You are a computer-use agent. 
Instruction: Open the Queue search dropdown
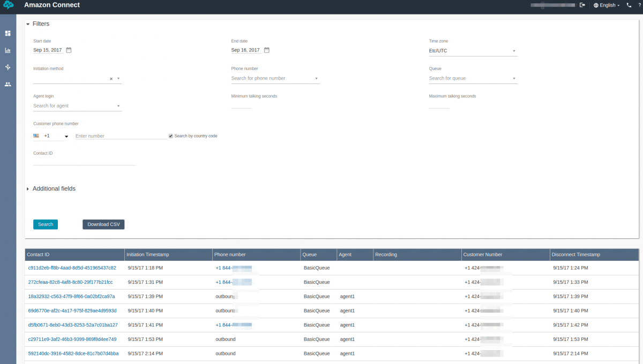(515, 78)
